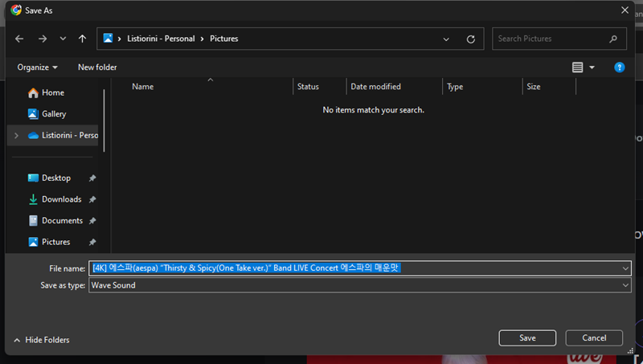Click the Cancel button

tap(594, 338)
